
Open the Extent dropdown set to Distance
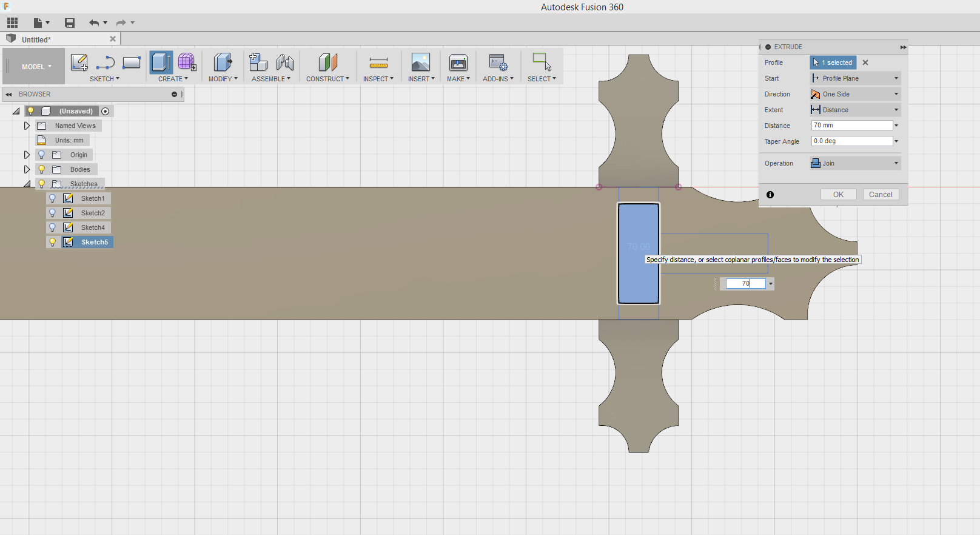(855, 110)
